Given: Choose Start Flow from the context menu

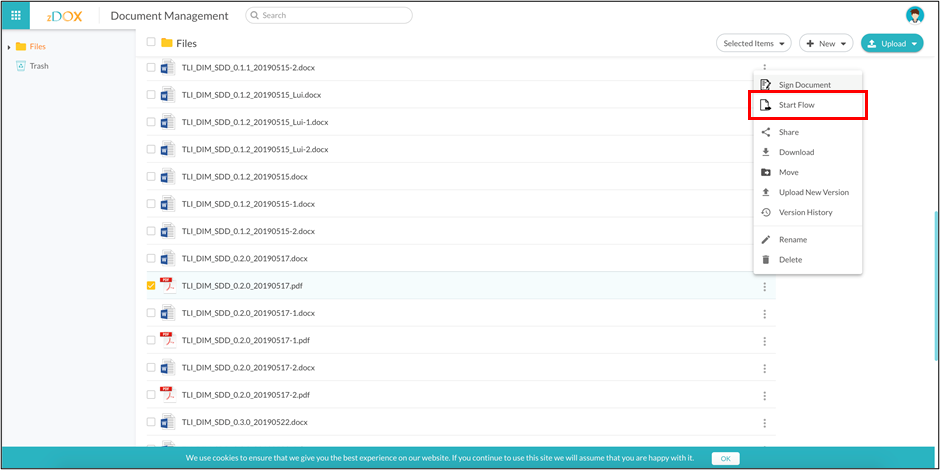Looking at the screenshot, I should tap(808, 105).
